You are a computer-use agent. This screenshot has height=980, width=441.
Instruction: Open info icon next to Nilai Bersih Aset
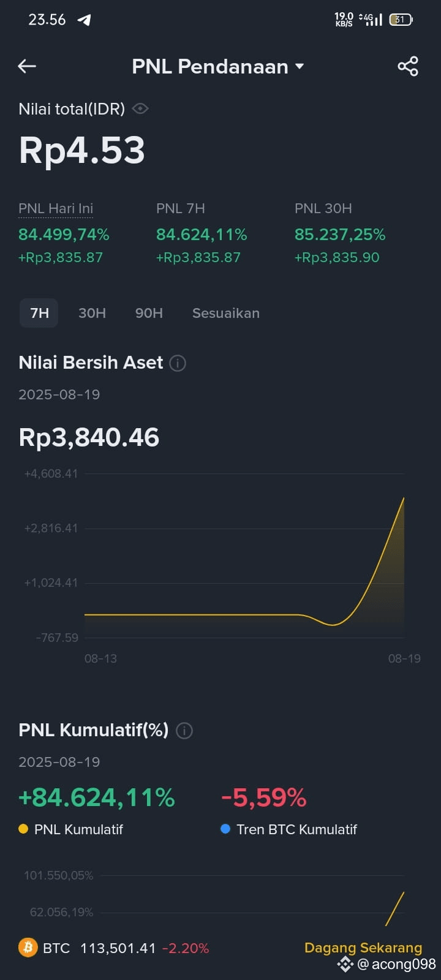point(178,363)
